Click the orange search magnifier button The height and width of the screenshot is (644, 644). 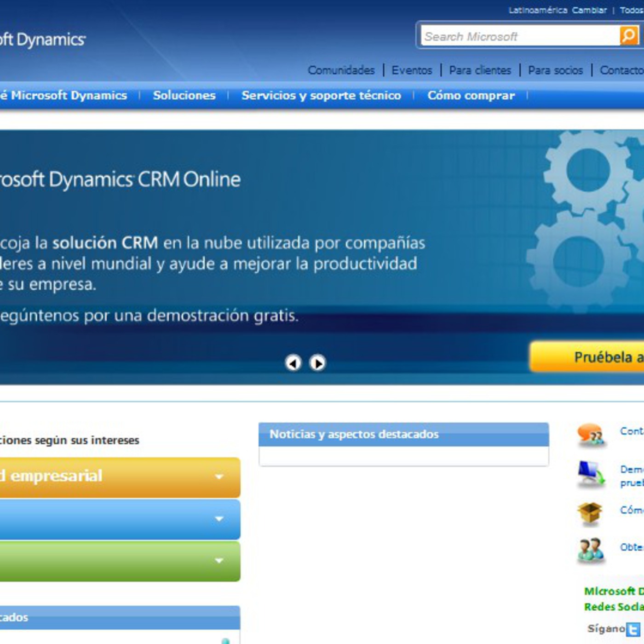coord(629,35)
